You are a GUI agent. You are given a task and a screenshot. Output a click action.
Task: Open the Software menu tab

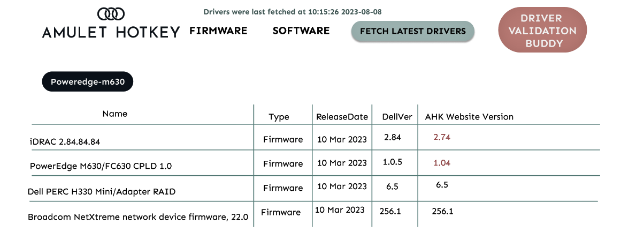click(x=301, y=31)
